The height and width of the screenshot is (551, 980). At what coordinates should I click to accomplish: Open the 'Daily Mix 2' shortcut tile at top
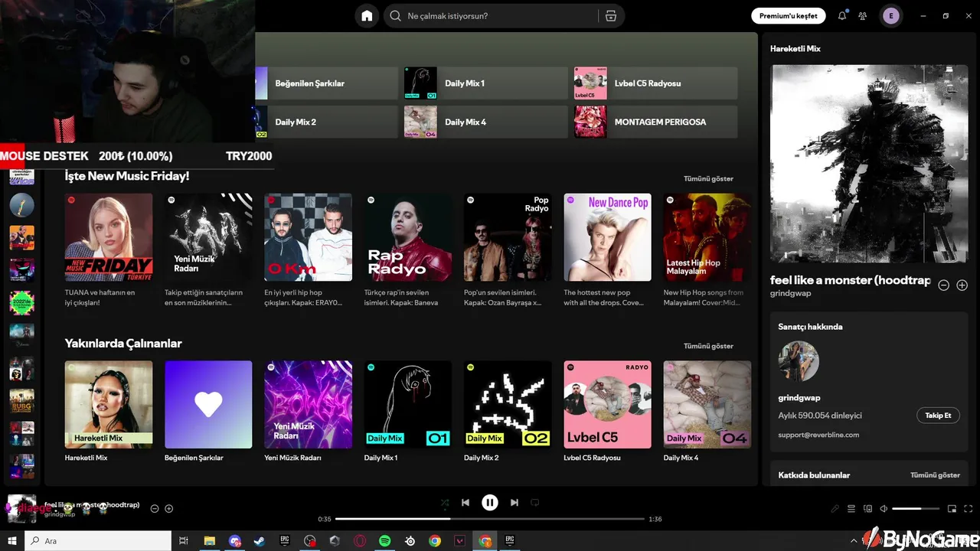pyautogui.click(x=327, y=122)
